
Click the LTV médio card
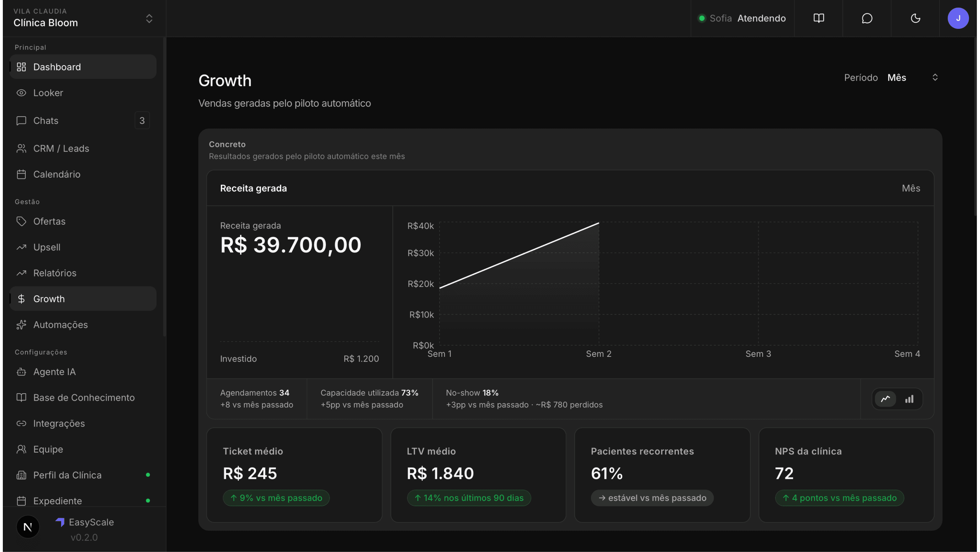[x=478, y=475]
